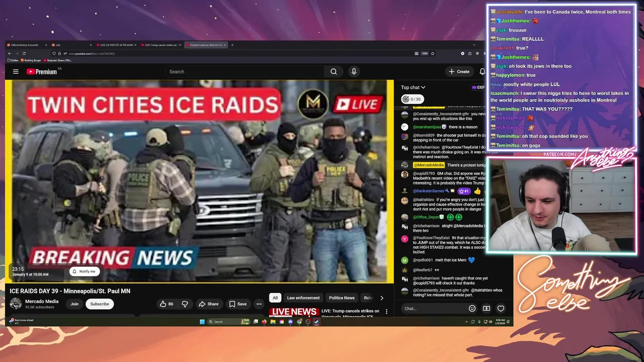Start voice search with the microphone icon

click(354, 71)
